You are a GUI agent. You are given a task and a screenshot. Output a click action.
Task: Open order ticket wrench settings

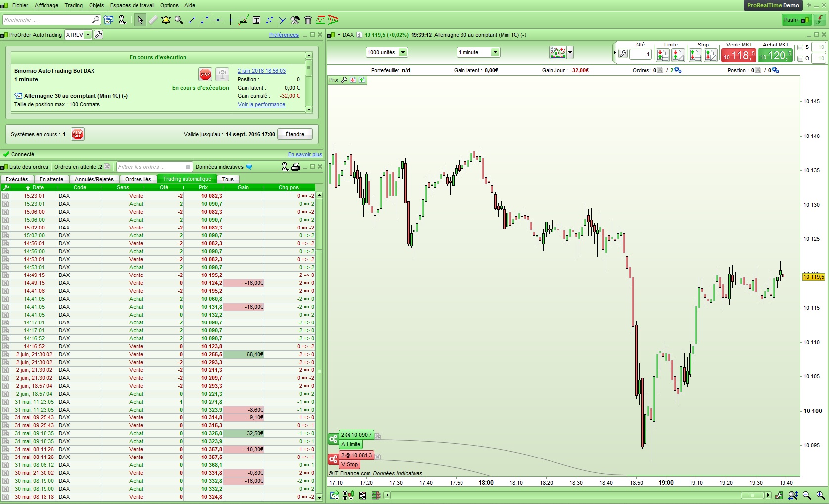tap(623, 54)
